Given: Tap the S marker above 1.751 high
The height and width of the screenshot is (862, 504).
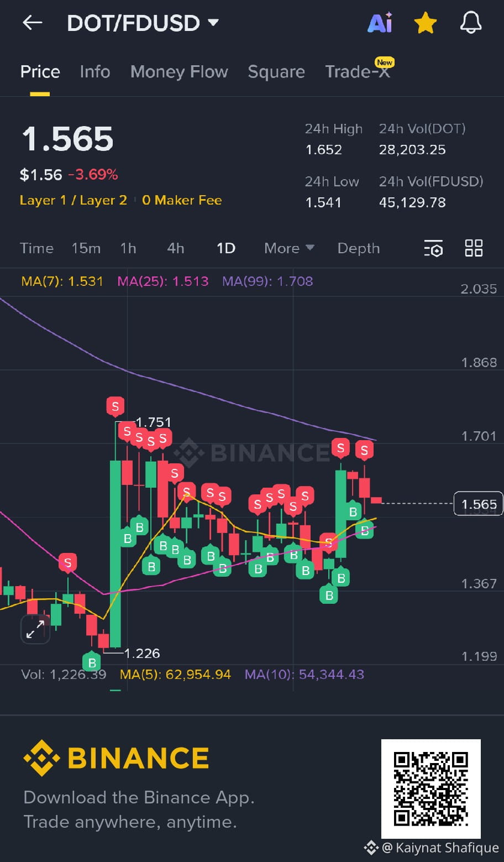Looking at the screenshot, I should [x=115, y=407].
